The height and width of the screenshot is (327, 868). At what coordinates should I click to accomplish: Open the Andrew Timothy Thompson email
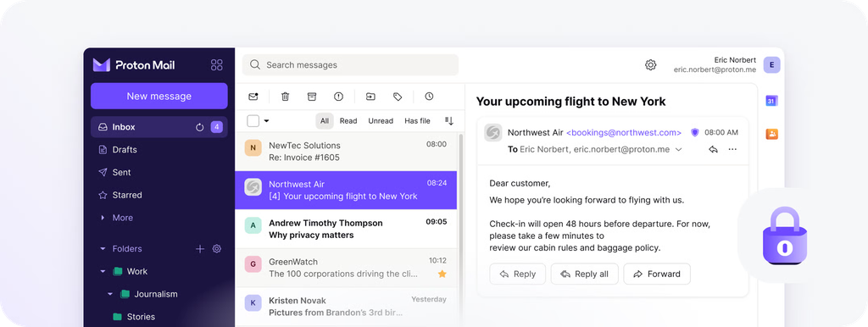346,229
